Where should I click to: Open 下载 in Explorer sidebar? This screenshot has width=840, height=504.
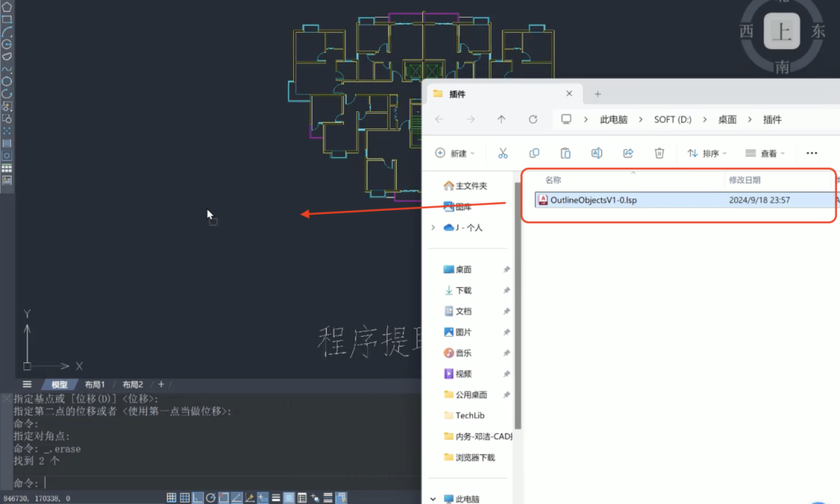point(459,290)
